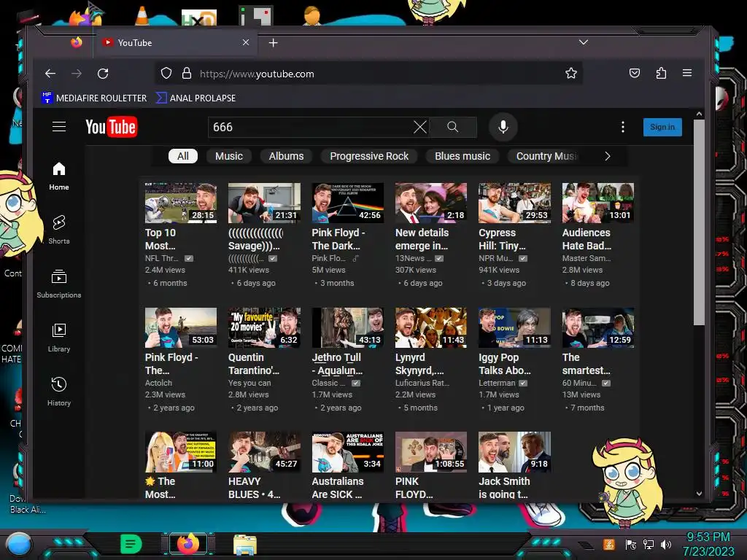This screenshot has width=747, height=560.
Task: Select the Music filter chip
Action: point(228,156)
